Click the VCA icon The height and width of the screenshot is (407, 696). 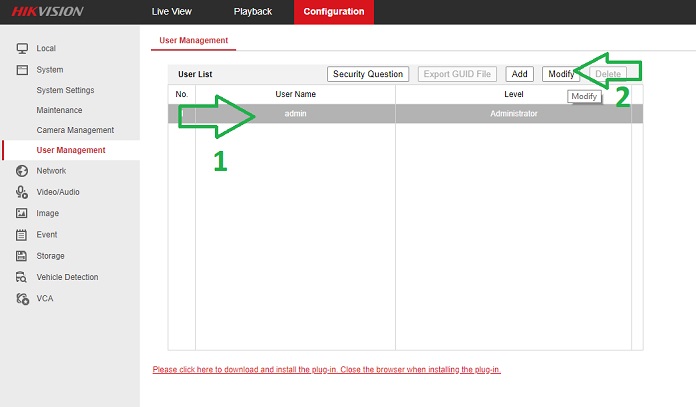[22, 299]
